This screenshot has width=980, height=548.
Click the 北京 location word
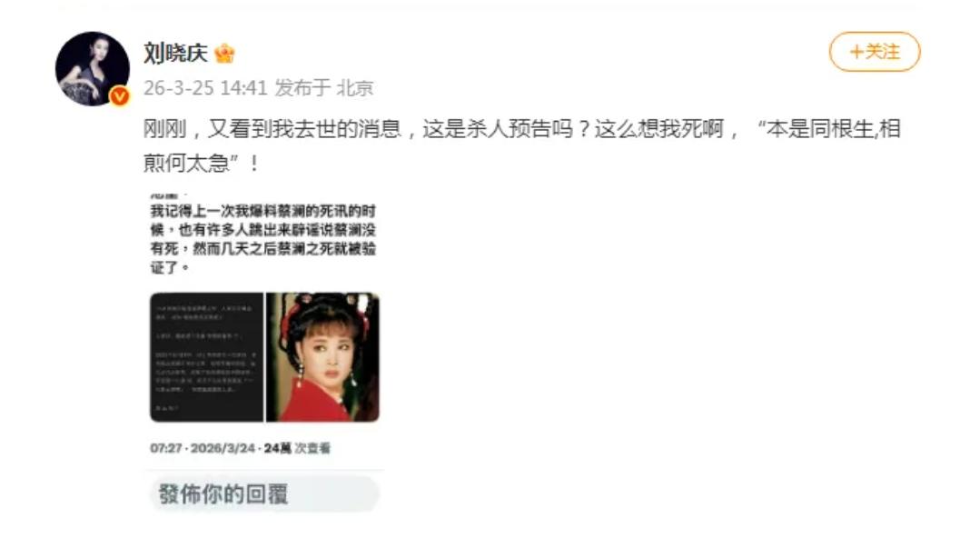pos(355,87)
